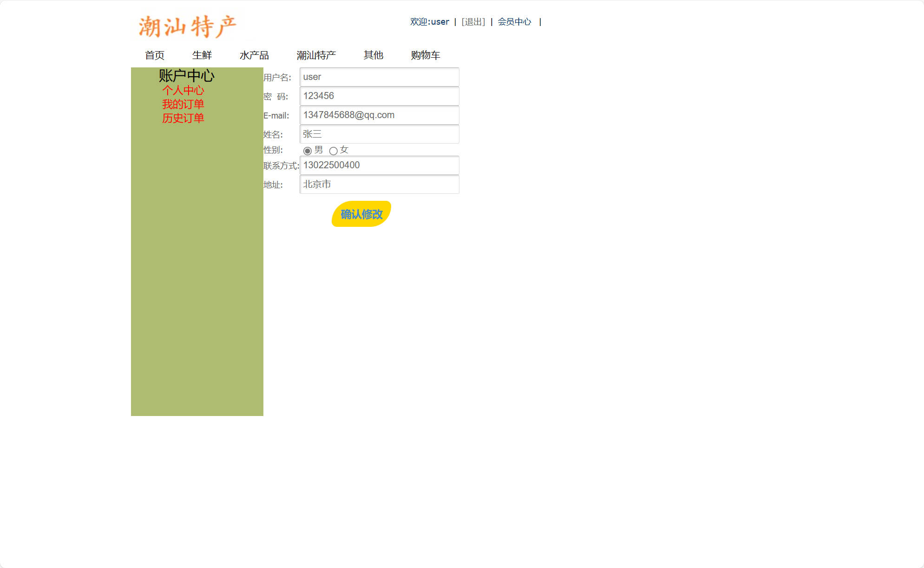Click the 地址 field showing 北京市
The image size is (924, 568).
coord(379,184)
